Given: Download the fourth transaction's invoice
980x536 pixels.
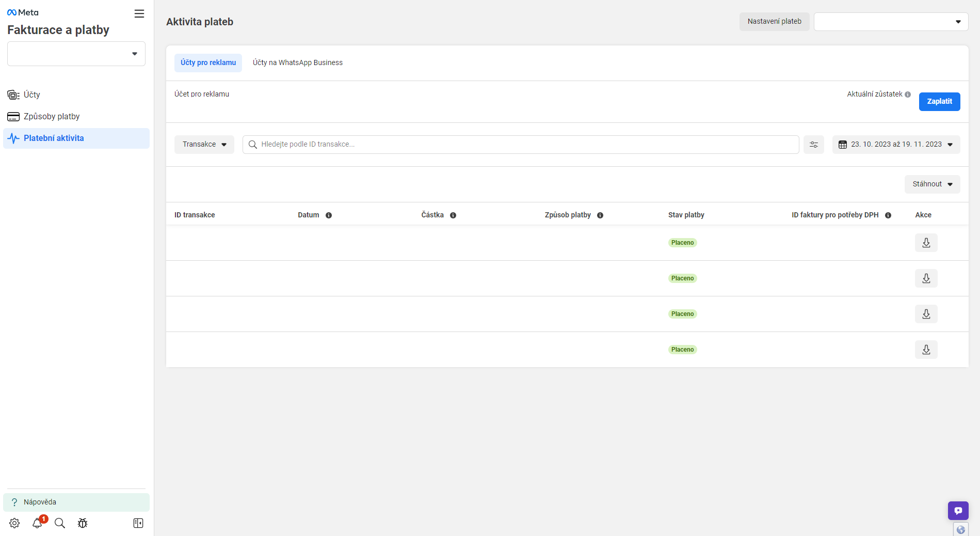Looking at the screenshot, I should point(926,350).
